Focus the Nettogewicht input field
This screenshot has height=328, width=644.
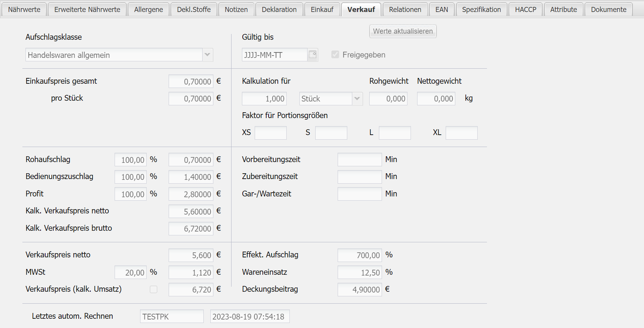436,99
